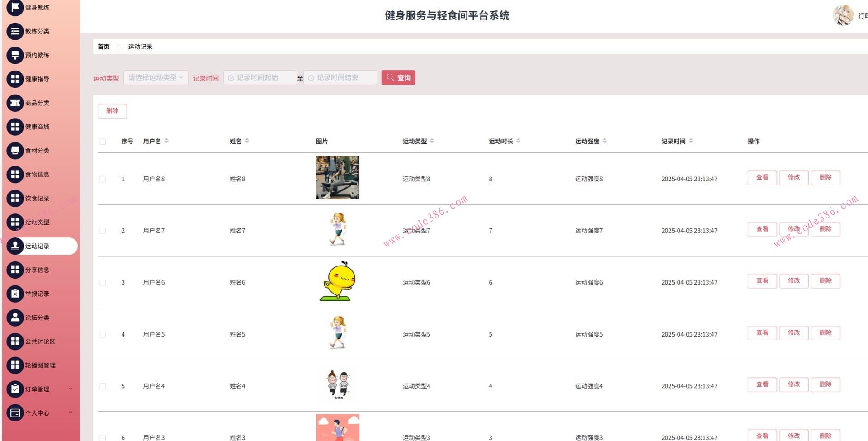
Task: Click the 删除 button above the table
Action: (x=112, y=111)
